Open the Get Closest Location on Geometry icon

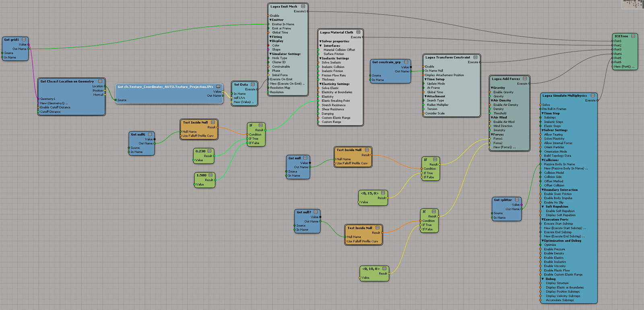(100, 81)
